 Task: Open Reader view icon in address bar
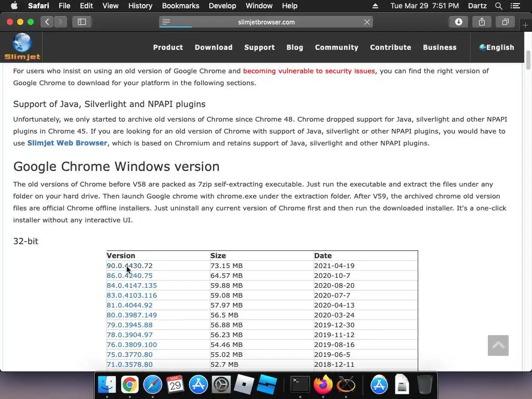tap(166, 22)
